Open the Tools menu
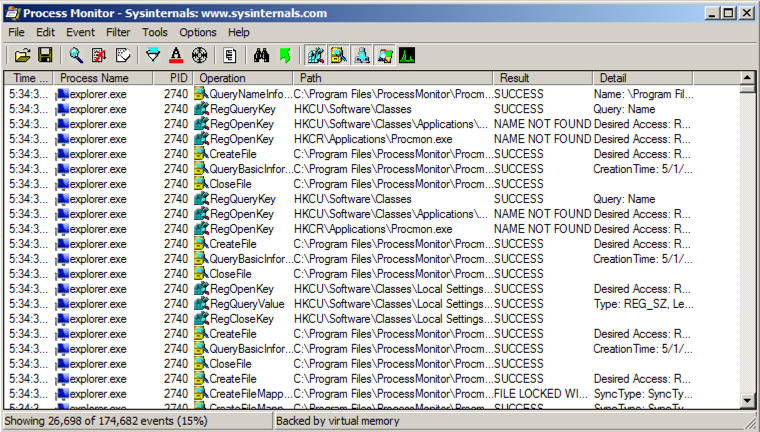The height and width of the screenshot is (432, 760). pyautogui.click(x=155, y=32)
